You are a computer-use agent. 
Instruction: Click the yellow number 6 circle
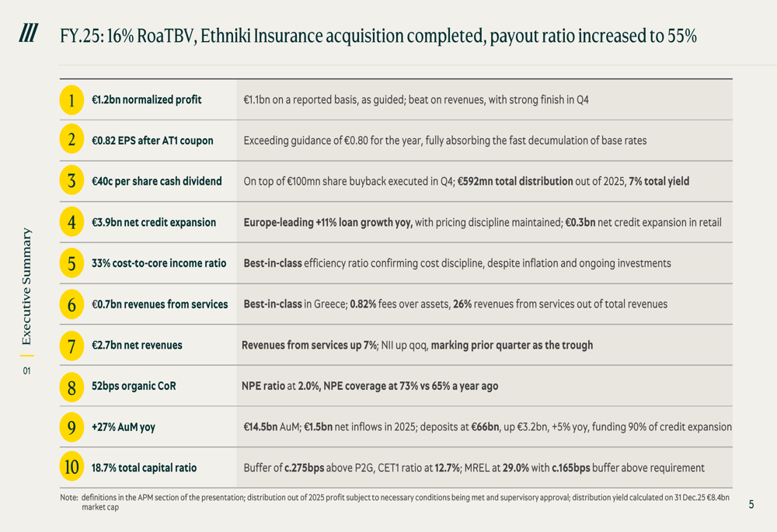coord(71,304)
